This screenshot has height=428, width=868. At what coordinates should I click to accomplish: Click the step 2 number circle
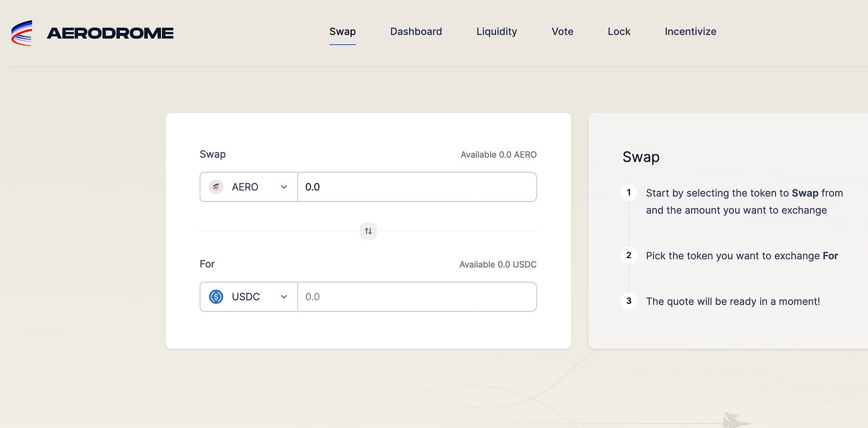[629, 256]
